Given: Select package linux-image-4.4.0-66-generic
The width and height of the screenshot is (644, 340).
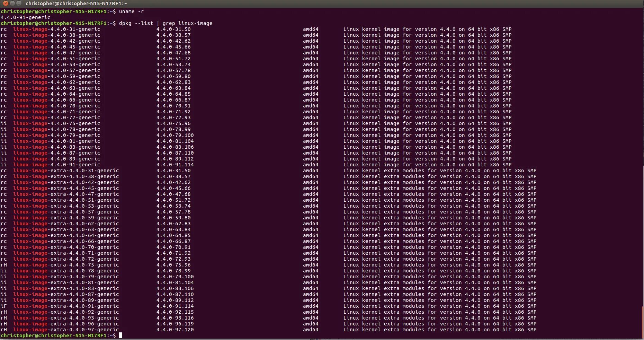Looking at the screenshot, I should 57,100.
